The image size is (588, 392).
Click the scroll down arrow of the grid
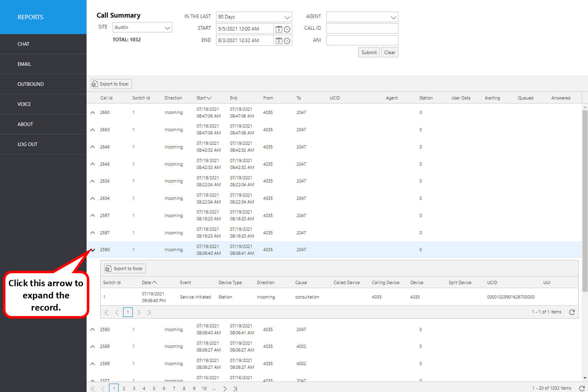click(x=585, y=378)
